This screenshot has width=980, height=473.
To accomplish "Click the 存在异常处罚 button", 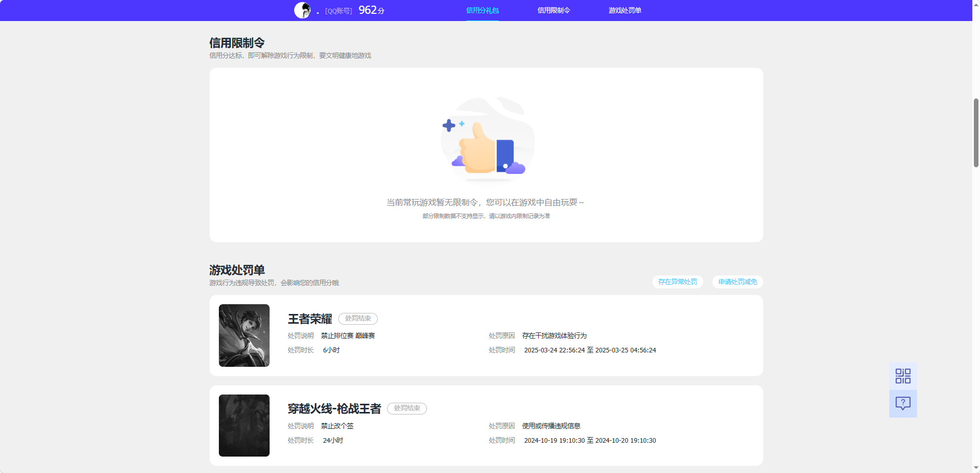I will click(678, 282).
